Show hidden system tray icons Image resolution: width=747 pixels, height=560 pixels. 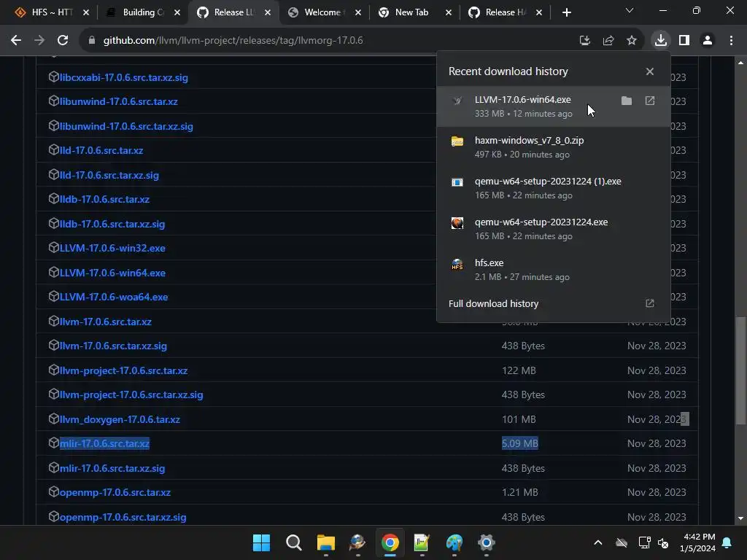(x=598, y=542)
